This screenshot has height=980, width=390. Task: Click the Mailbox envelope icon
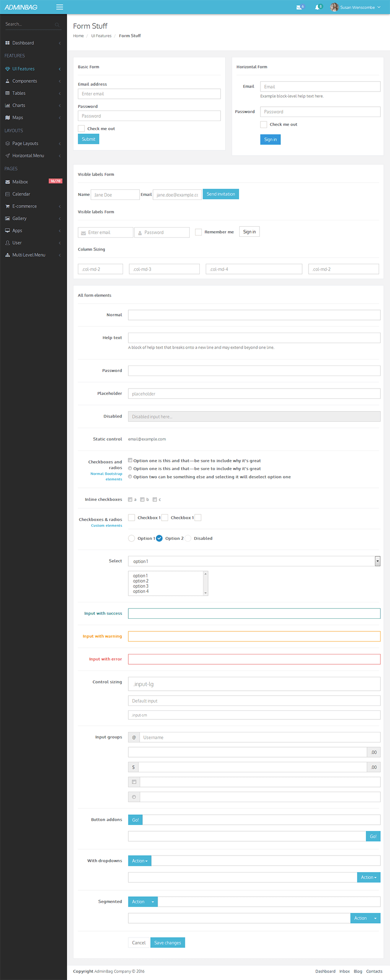click(x=7, y=182)
